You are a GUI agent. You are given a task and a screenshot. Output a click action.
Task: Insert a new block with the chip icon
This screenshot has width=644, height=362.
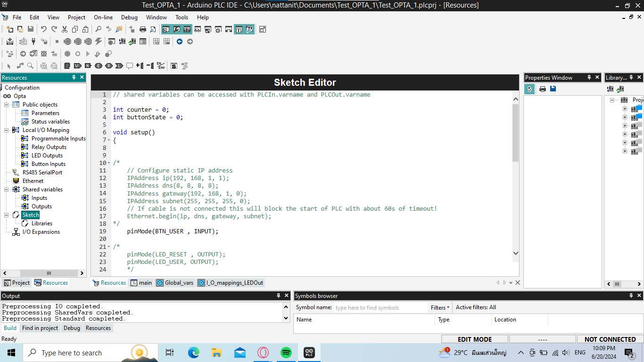pyautogui.click(x=67, y=66)
